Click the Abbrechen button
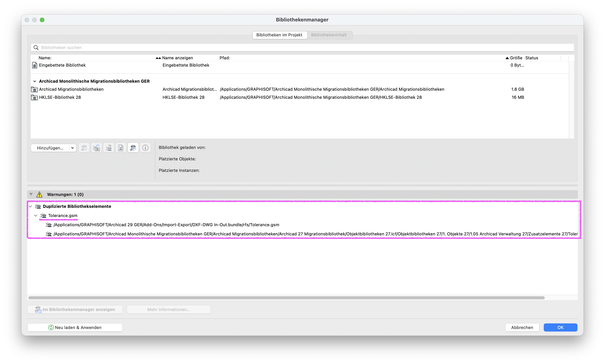 coord(522,327)
